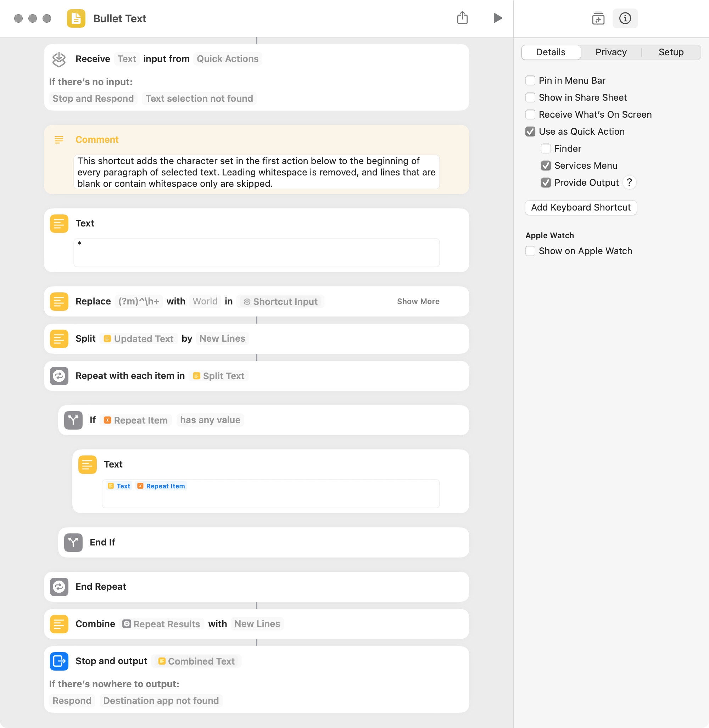Edit 'Text selection not found' response field

pyautogui.click(x=199, y=99)
